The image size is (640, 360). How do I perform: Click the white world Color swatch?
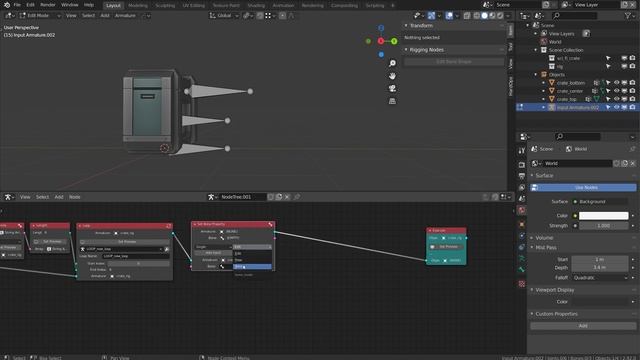(604, 216)
